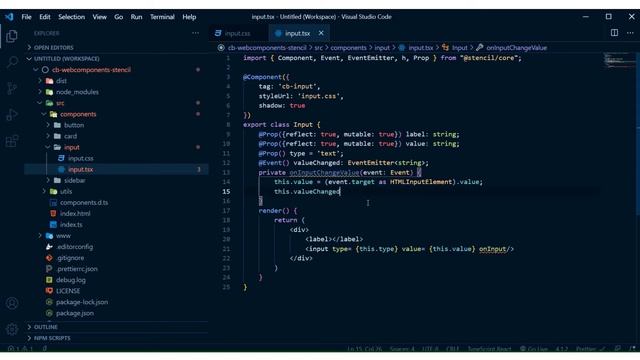The width and height of the screenshot is (640, 360).
Task: Click the onInputChangeValue breadcrumb
Action: pos(516,48)
